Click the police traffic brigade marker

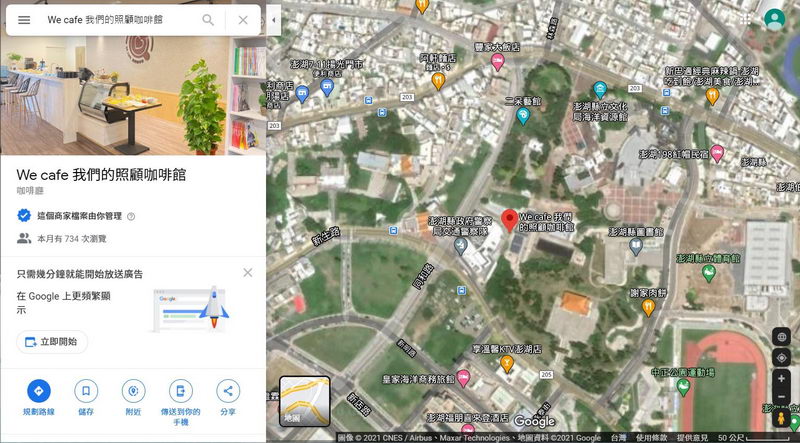[461, 247]
